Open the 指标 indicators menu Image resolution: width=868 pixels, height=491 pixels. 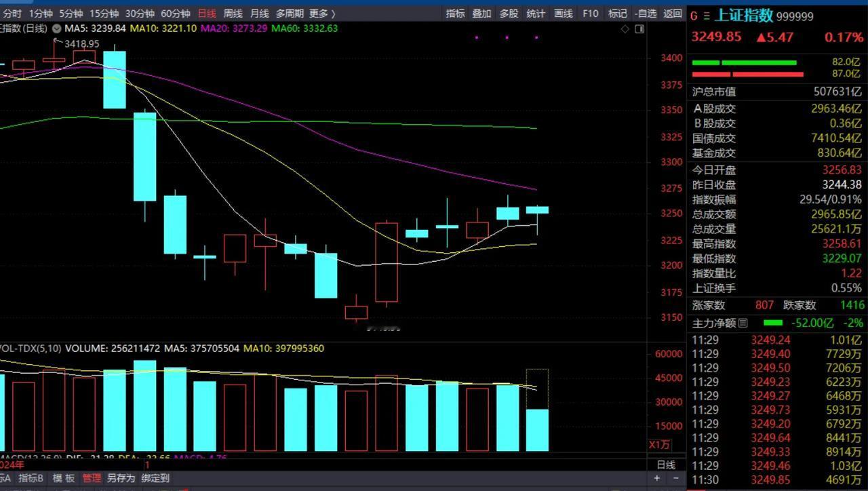click(455, 14)
